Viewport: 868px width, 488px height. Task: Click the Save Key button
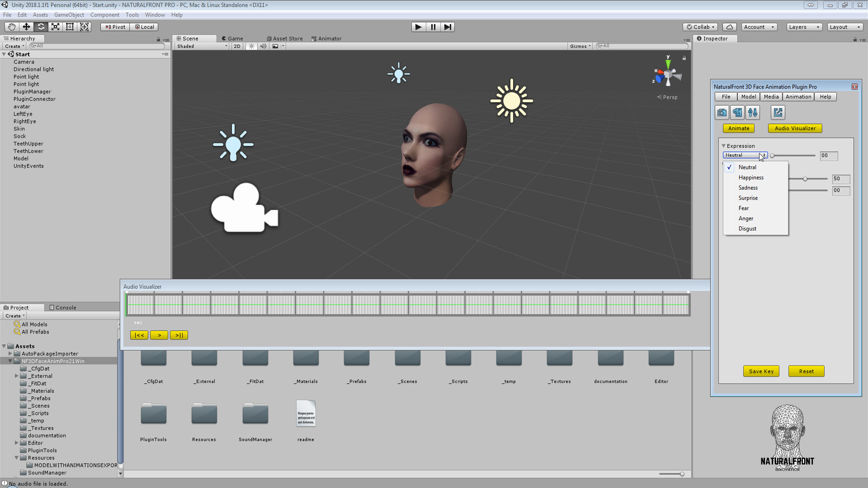(x=761, y=371)
